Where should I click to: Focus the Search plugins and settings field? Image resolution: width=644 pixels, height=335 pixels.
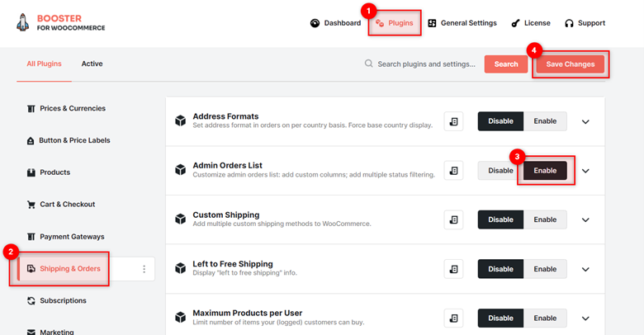(421, 64)
